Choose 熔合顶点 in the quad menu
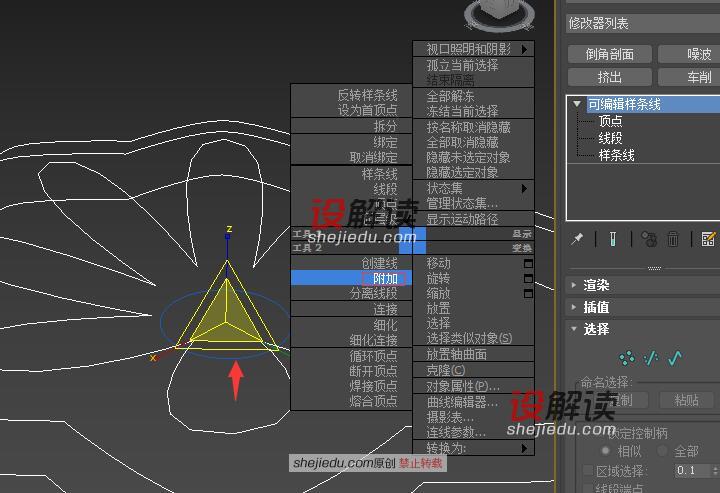This screenshot has width=720, height=493. [351, 401]
